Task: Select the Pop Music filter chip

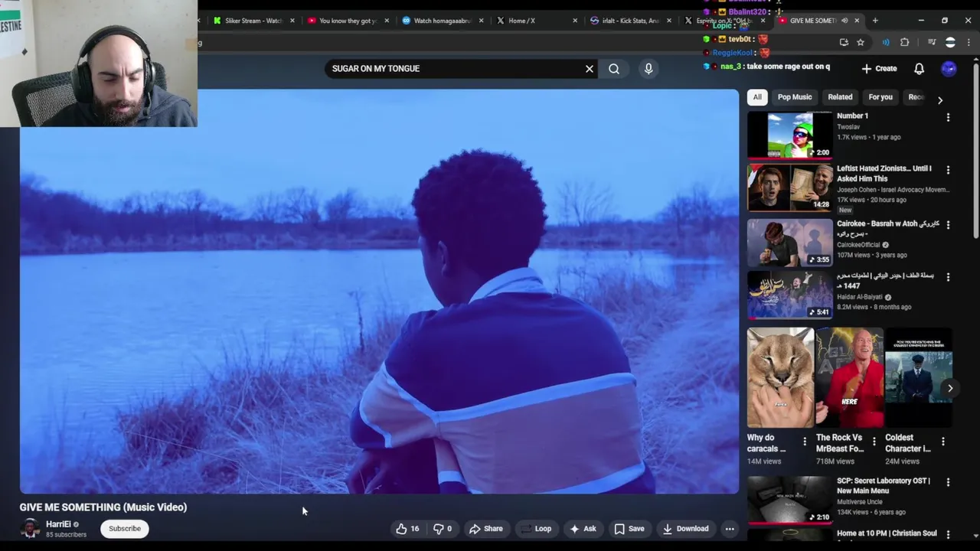Action: [795, 97]
